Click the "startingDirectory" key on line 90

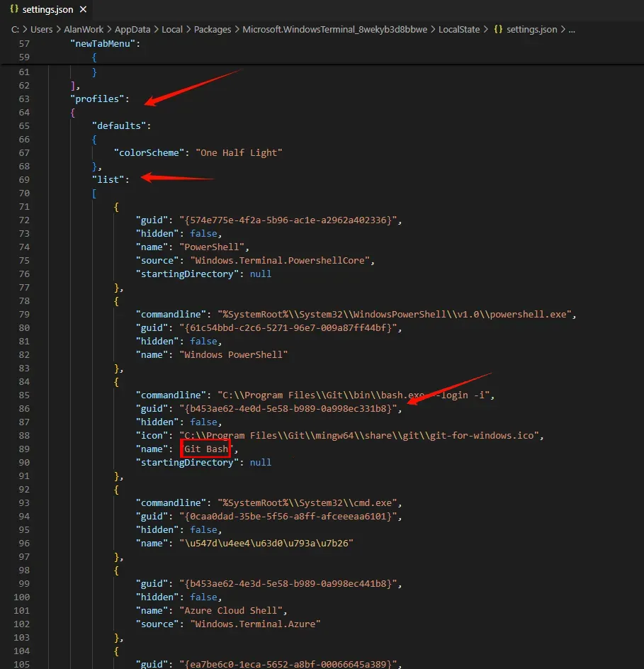tap(187, 463)
